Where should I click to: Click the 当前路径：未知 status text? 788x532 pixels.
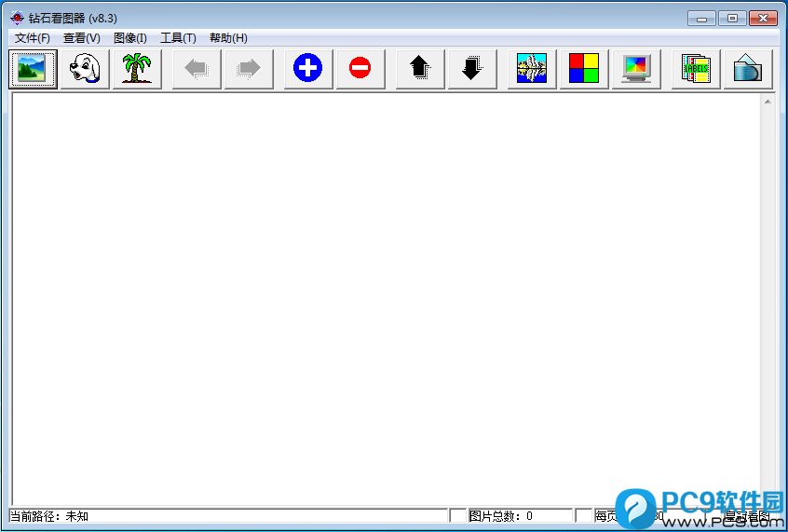point(49,516)
